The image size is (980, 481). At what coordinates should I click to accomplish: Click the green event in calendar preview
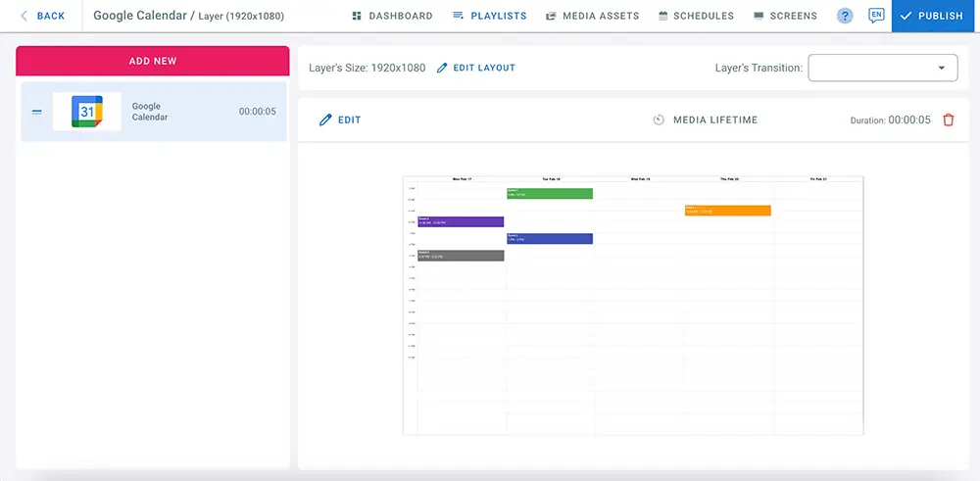pos(550,194)
